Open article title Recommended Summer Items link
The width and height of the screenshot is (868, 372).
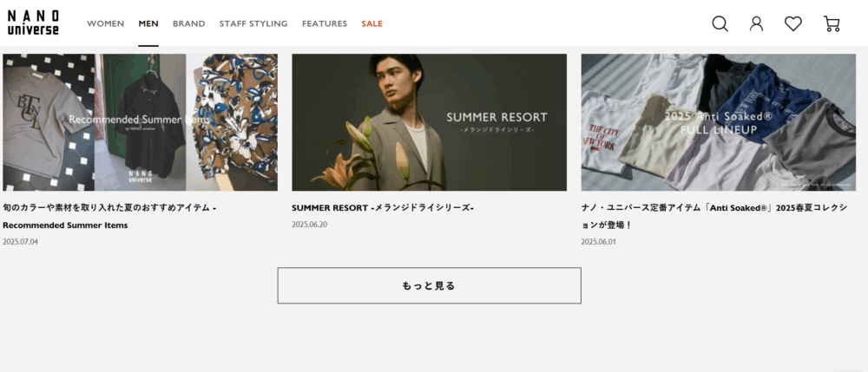point(109,217)
